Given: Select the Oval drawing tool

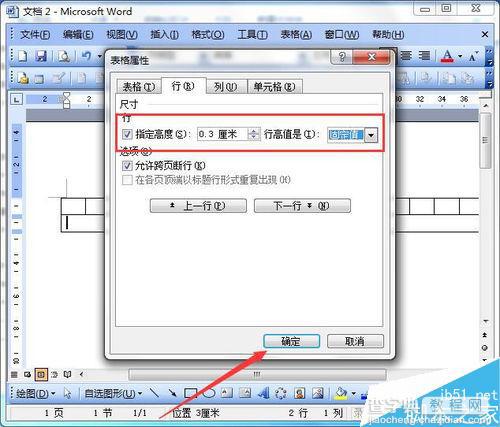Looking at the screenshot, I should click(209, 393).
